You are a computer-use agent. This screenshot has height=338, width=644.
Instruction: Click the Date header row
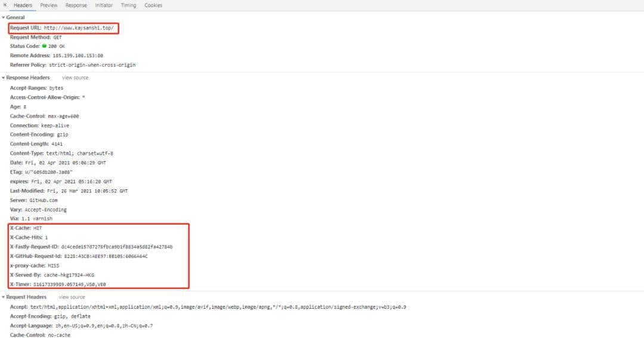tap(58, 163)
